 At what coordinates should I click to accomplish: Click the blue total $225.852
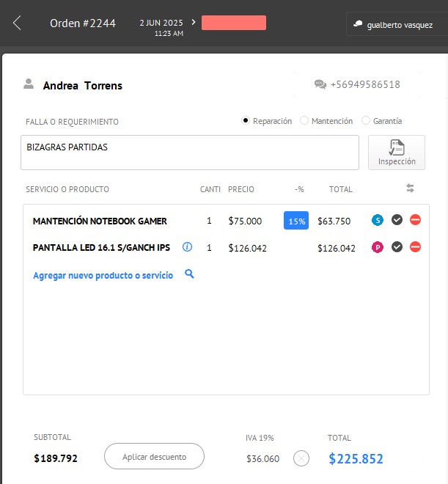pyautogui.click(x=356, y=458)
